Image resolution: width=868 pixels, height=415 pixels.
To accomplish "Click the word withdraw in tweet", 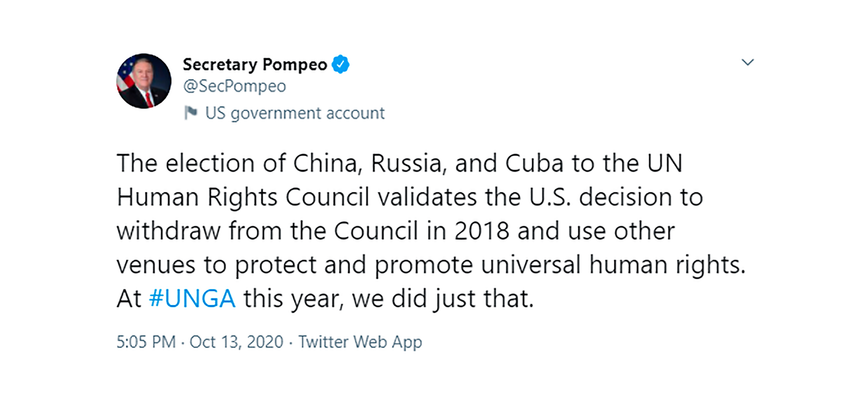I will pos(168,231).
